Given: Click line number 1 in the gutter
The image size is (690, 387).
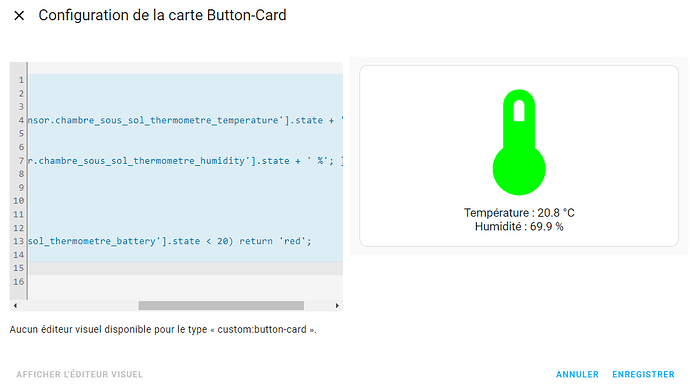Looking at the screenshot, I should tap(21, 80).
